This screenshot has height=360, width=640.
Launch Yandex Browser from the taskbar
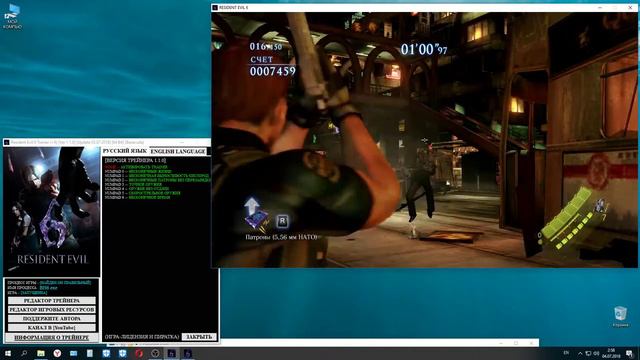tap(57, 353)
